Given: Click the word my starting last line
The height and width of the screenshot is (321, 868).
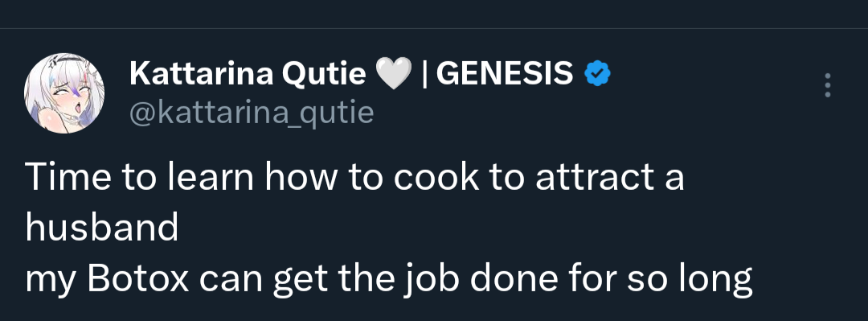Looking at the screenshot, I should [x=51, y=282].
